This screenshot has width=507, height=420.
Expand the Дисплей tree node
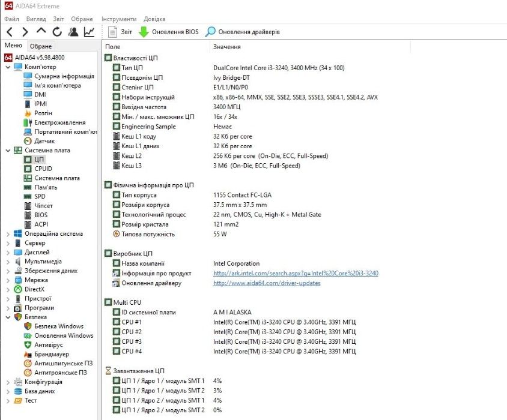tap(8, 253)
